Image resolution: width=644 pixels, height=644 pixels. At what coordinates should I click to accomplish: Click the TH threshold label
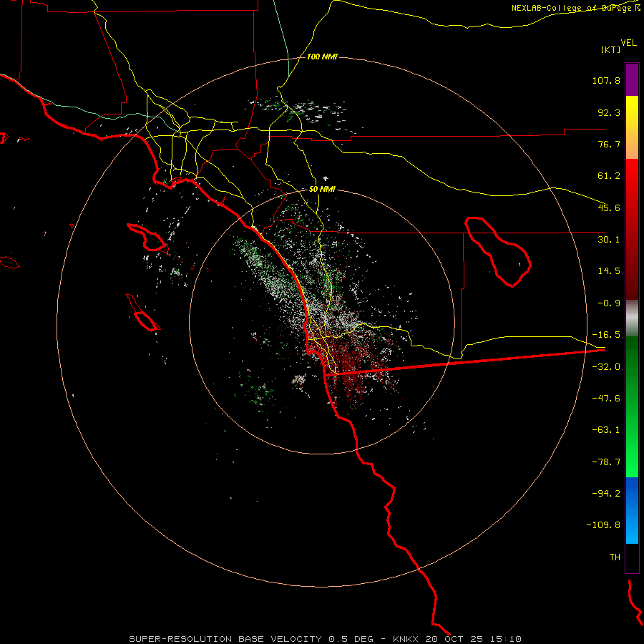pyautogui.click(x=615, y=557)
